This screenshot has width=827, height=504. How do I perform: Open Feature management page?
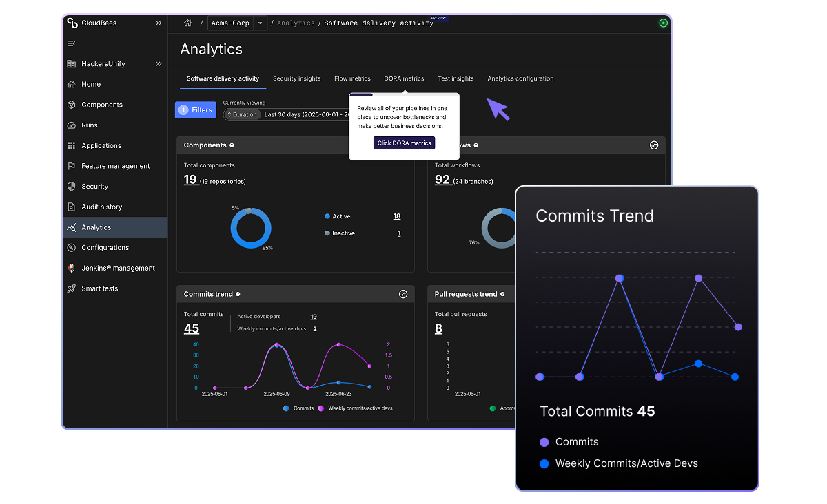pos(115,166)
